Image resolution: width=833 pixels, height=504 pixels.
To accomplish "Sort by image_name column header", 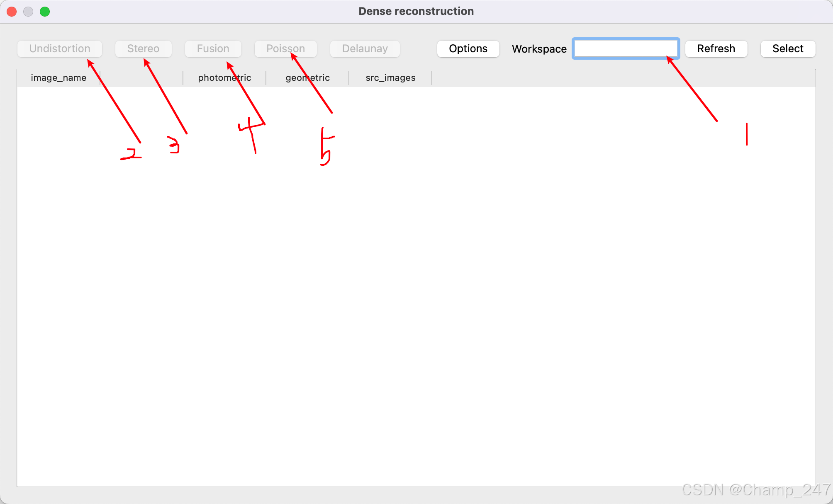I will tap(58, 78).
